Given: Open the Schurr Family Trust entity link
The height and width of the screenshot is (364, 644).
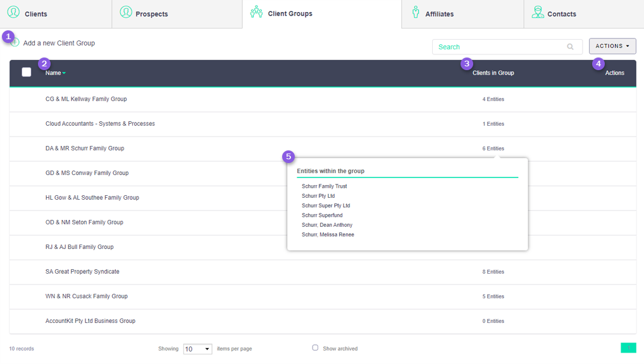Looking at the screenshot, I should tap(324, 186).
